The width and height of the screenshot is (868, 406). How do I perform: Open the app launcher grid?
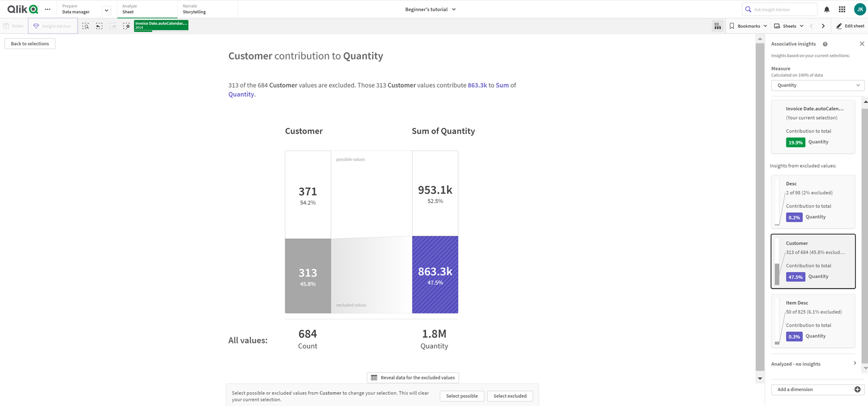[x=842, y=9]
